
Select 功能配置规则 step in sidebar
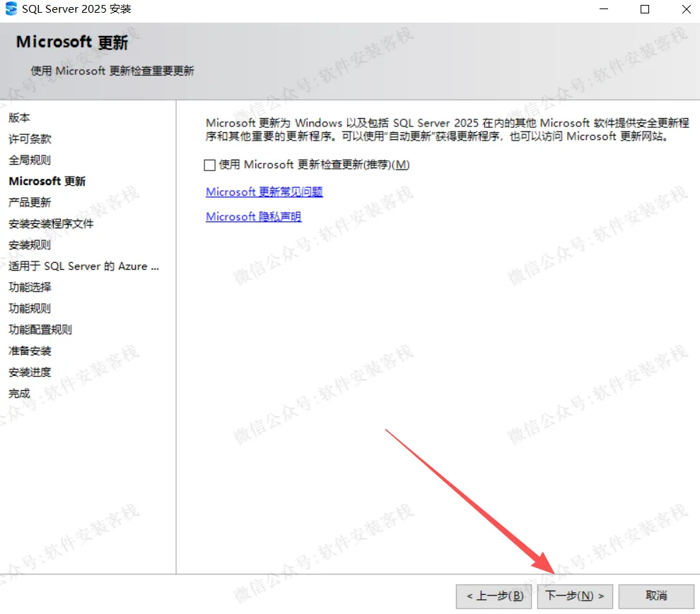[x=40, y=329]
